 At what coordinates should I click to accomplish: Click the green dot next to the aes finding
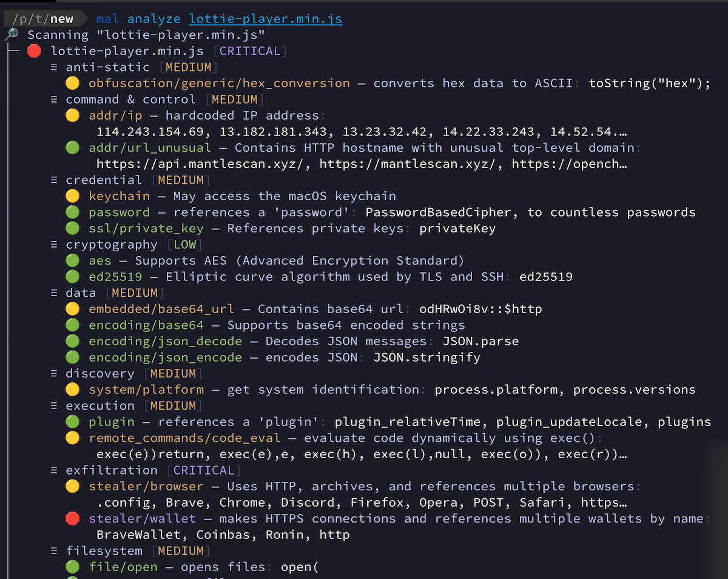point(72,260)
